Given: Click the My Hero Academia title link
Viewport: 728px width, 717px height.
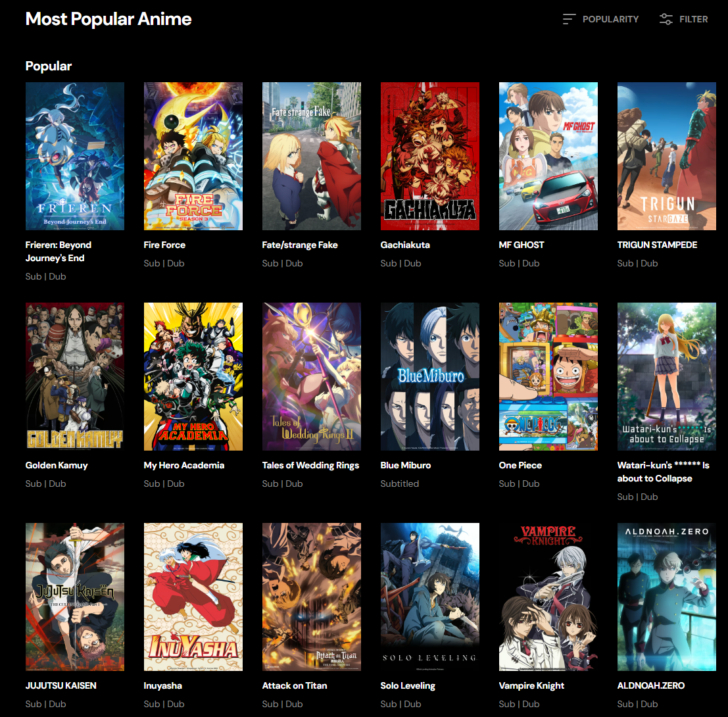Looking at the screenshot, I should tap(184, 465).
